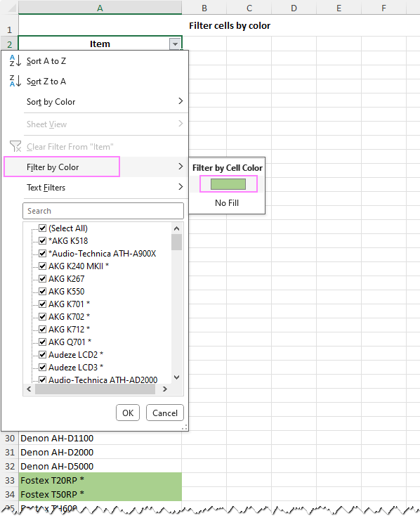Select the green cell color swatch
420x518 pixels.
click(x=228, y=184)
